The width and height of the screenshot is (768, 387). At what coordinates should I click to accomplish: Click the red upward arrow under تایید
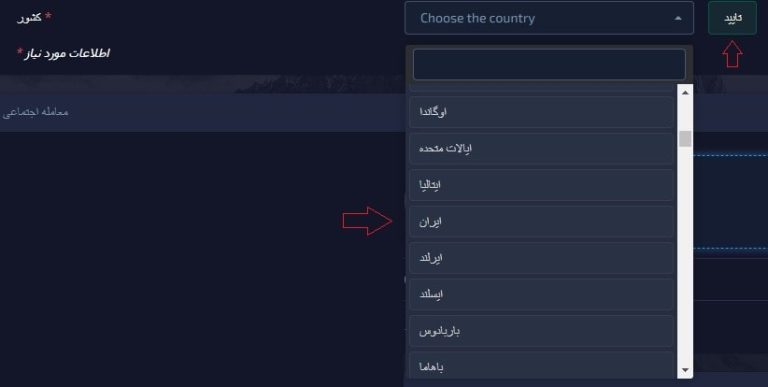[x=732, y=53]
